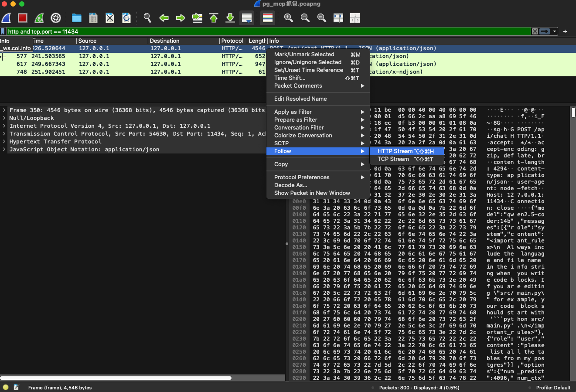Choose Decode As... entry
The image size is (576, 392).
[318, 185]
